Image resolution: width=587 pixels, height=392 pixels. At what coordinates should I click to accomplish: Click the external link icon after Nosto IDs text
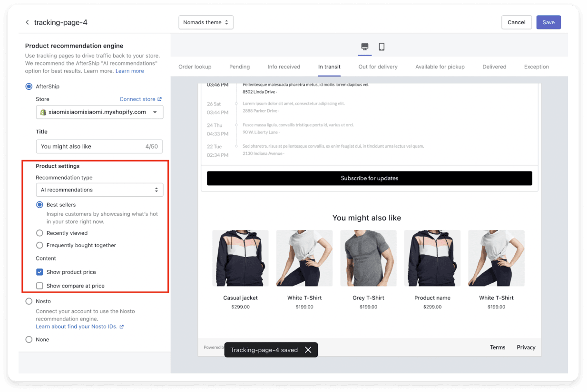tap(121, 326)
